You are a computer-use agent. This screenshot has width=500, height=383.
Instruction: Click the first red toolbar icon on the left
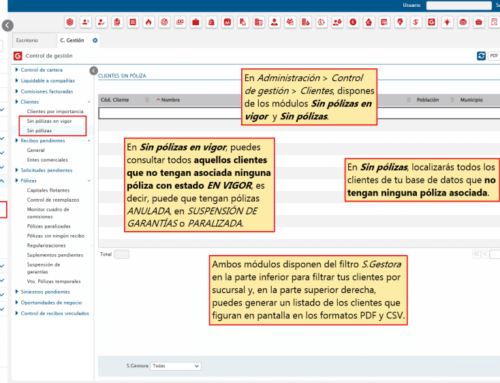pos(70,22)
